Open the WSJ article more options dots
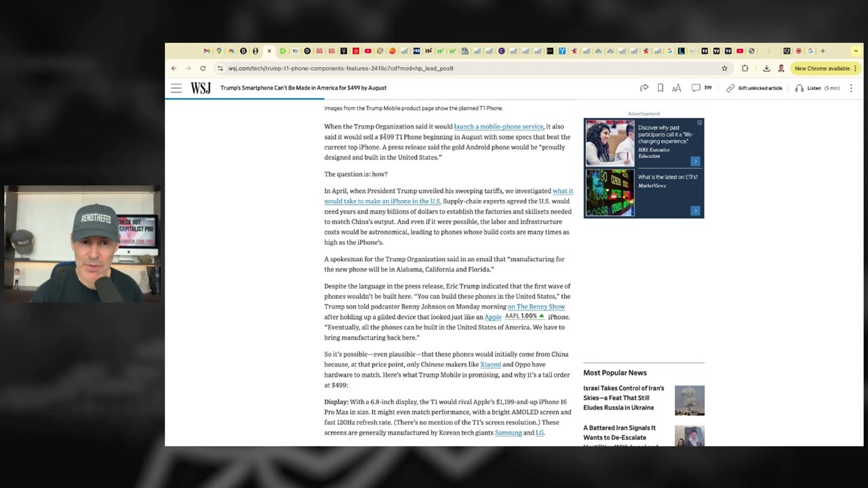The image size is (868, 488). tap(851, 88)
